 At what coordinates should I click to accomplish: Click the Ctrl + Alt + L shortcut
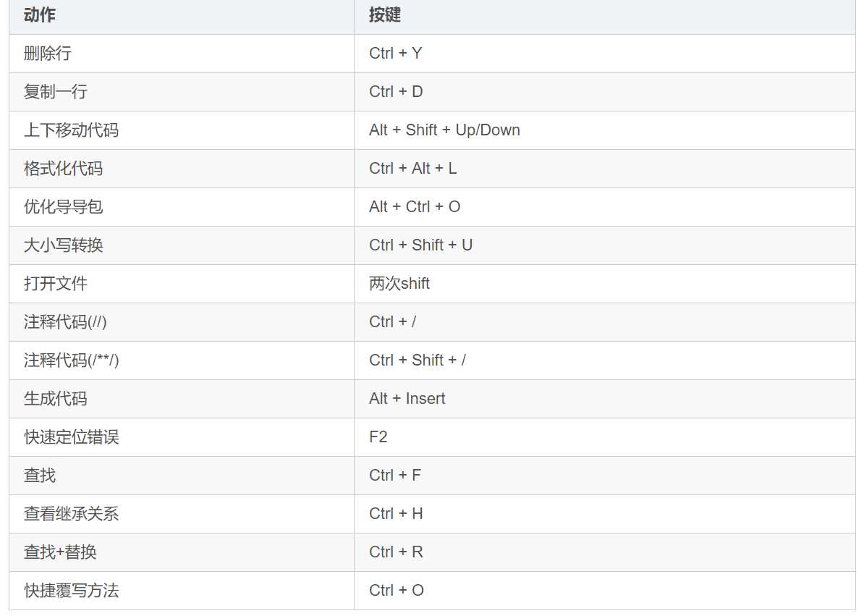412,169
